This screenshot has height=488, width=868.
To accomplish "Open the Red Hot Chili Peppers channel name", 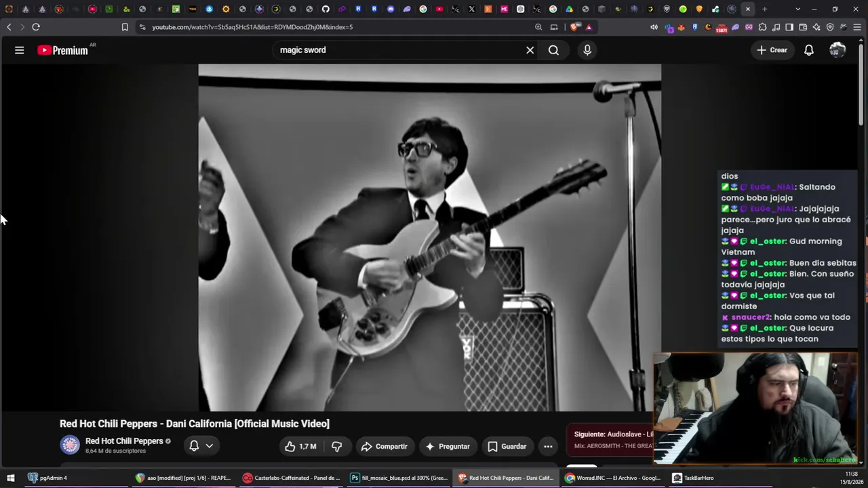I will (x=124, y=441).
